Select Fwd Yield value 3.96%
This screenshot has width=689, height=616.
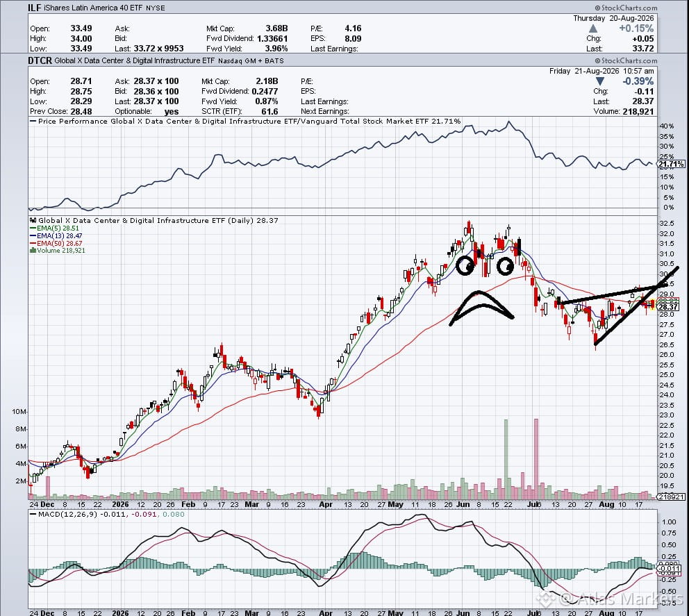[x=276, y=49]
